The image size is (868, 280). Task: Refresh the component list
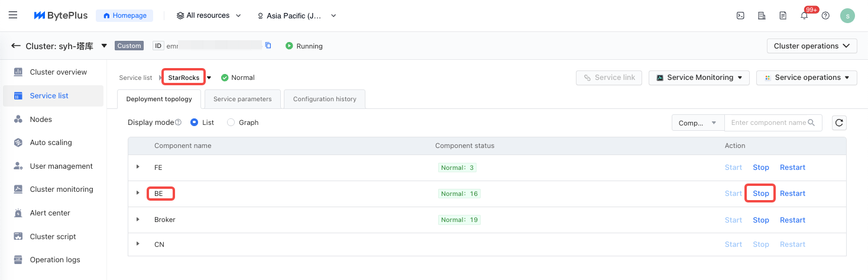(x=838, y=123)
